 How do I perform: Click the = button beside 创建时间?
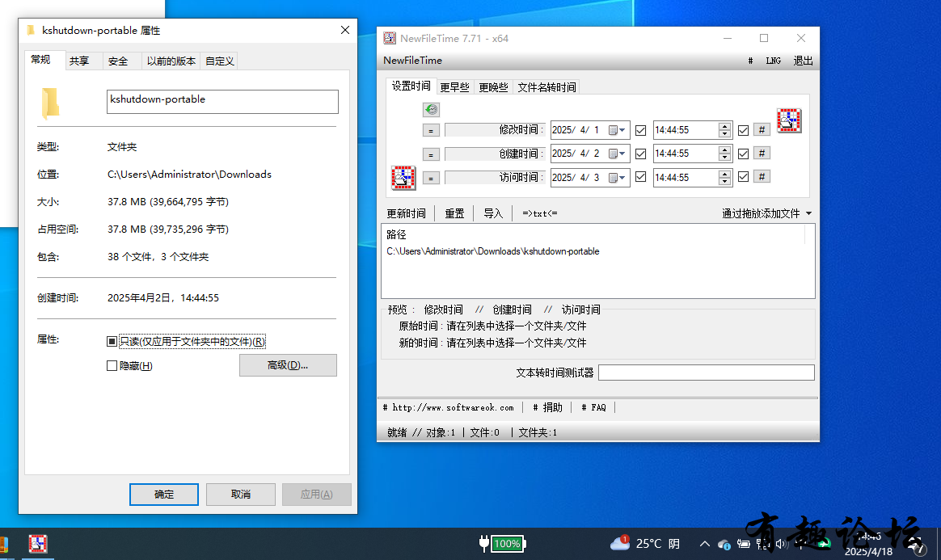(x=431, y=154)
